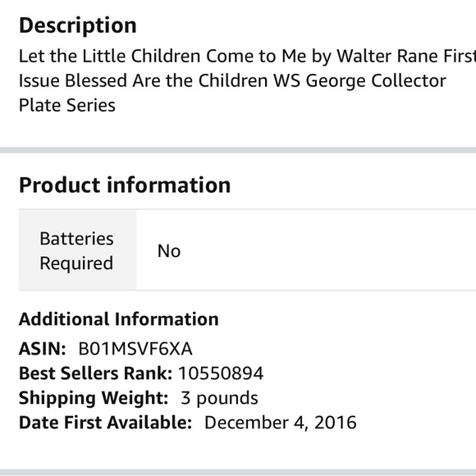
Task: Click the Description heading
Action: tap(78, 25)
